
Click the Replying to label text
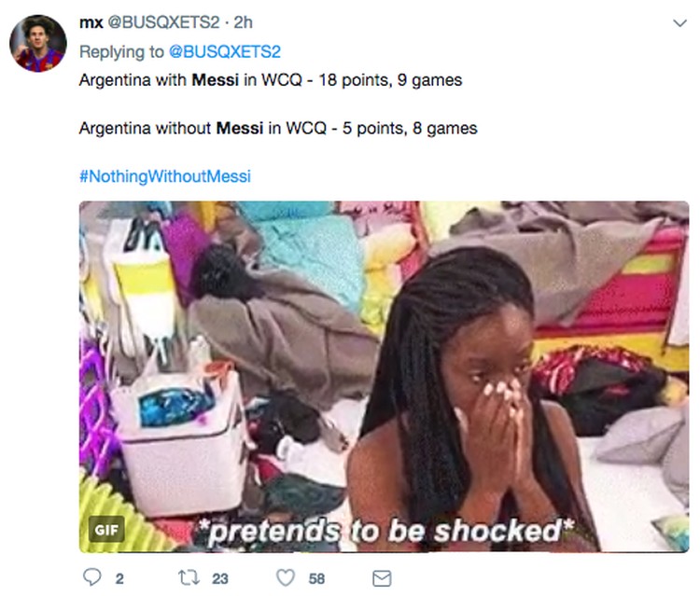coord(121,51)
